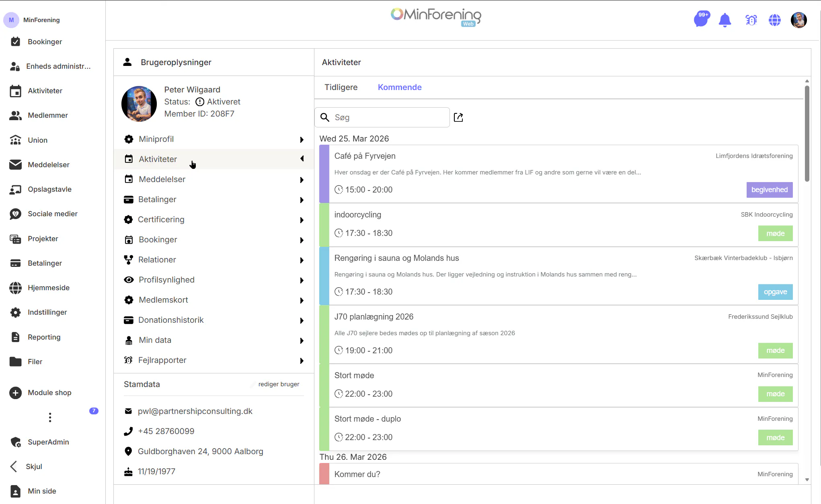Collapse sidebar with Skjul arrow

pyautogui.click(x=14, y=466)
